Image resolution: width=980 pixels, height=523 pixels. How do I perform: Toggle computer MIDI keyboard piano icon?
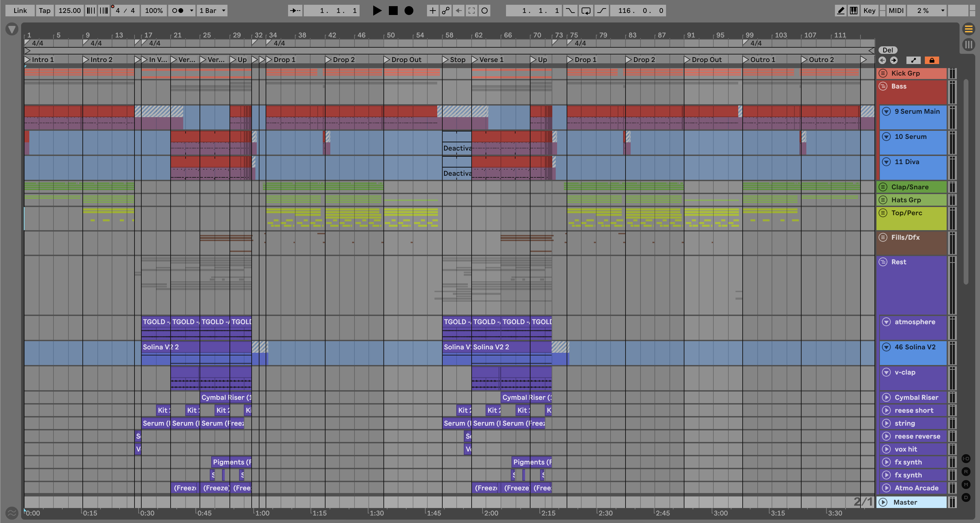(854, 11)
